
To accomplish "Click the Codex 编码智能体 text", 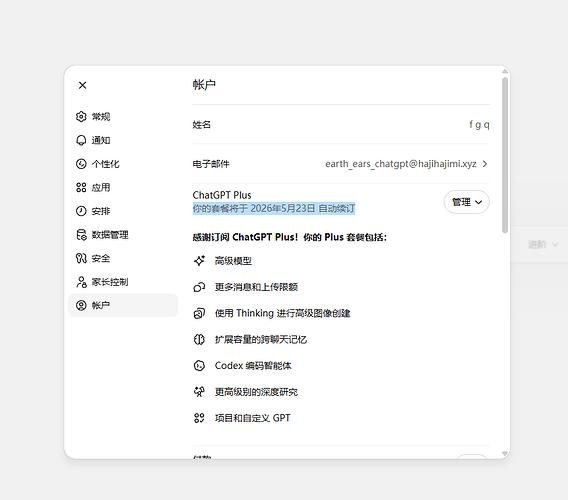I will [x=253, y=366].
